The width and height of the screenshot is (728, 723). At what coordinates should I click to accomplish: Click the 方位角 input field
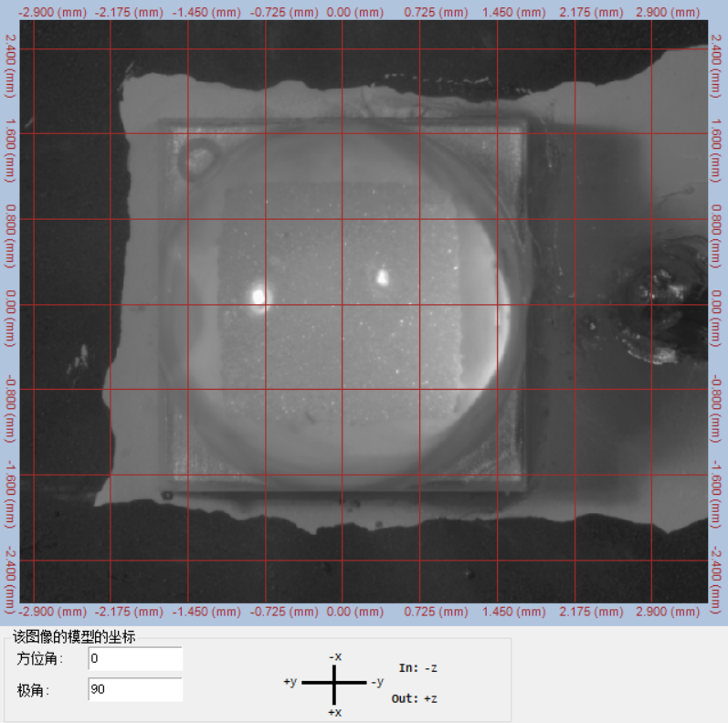[x=135, y=658]
